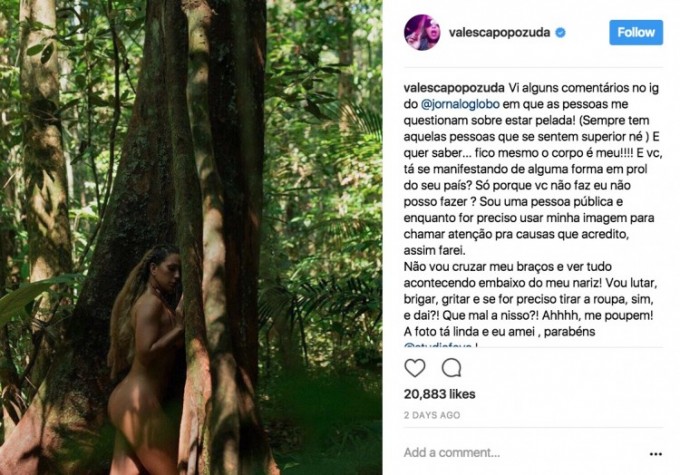Click the blue verified badge
This screenshot has height=475, width=680.
(561, 33)
